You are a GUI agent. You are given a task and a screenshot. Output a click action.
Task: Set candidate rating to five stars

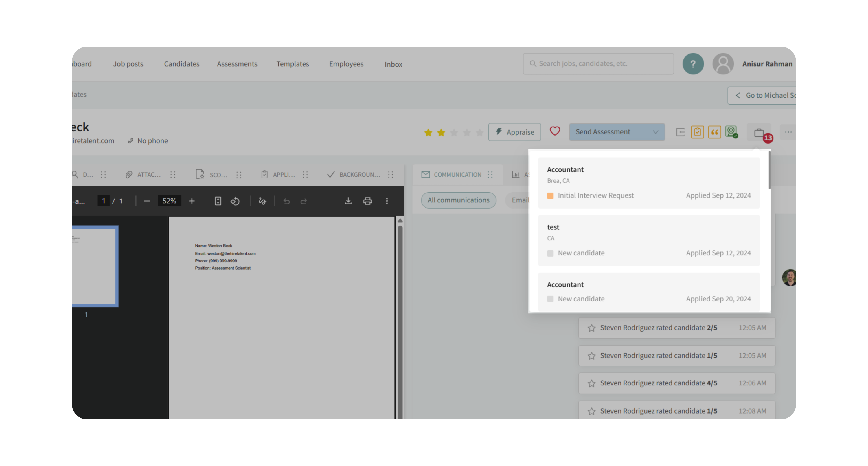pyautogui.click(x=479, y=133)
